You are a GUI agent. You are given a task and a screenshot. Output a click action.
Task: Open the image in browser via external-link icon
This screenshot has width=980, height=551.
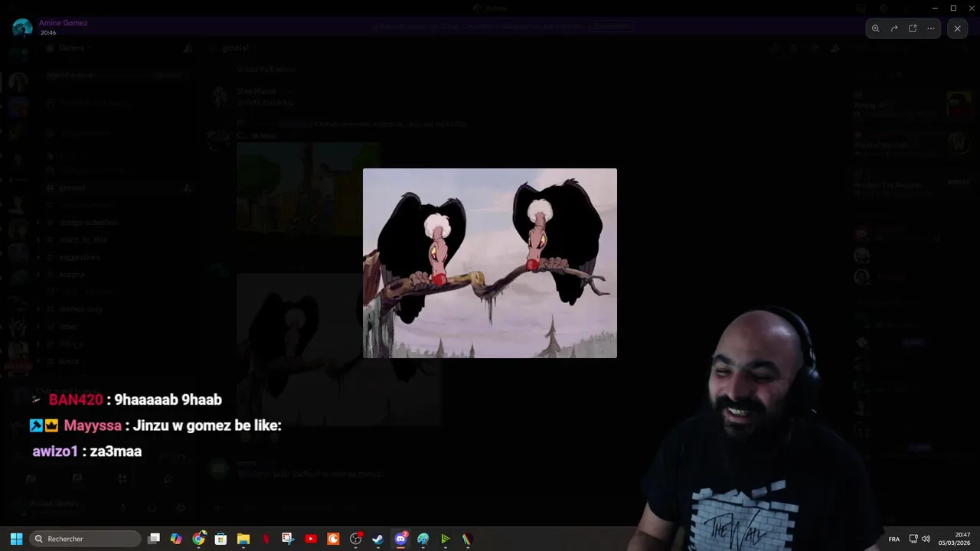[913, 28]
